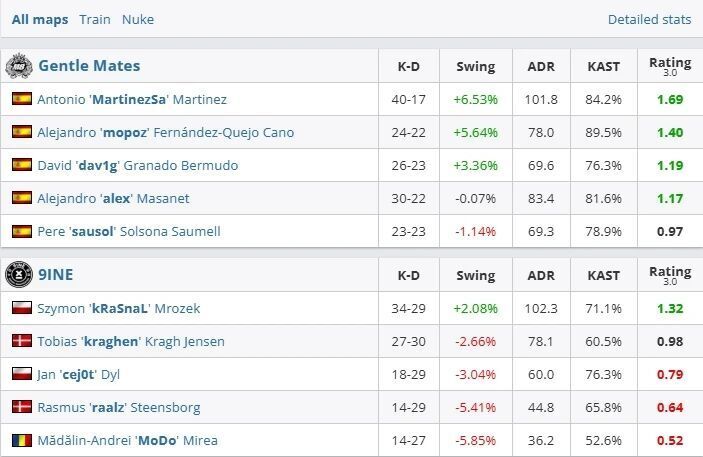Click the Swing column header for Gentle Mates

coord(475,67)
